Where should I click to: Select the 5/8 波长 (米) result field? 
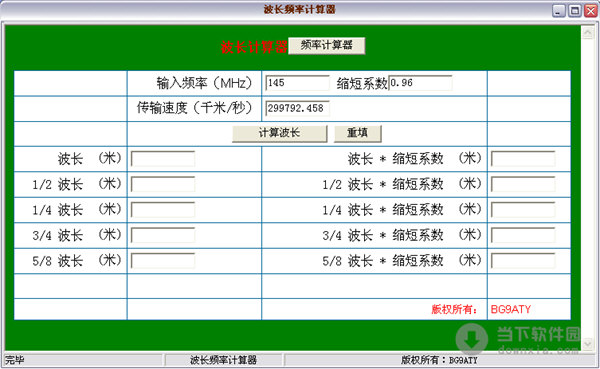163,261
